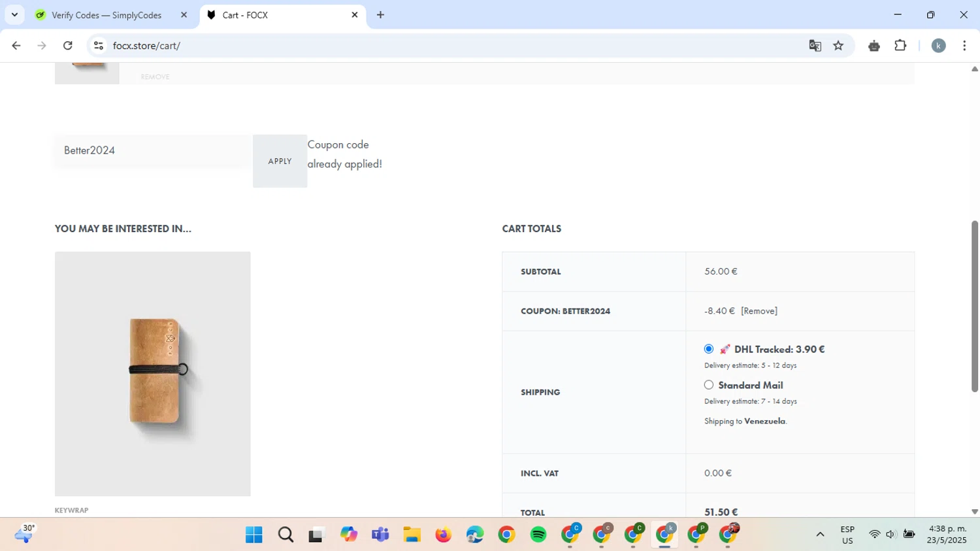Launch Firefox from the taskbar
The width and height of the screenshot is (980, 551).
[x=444, y=535]
